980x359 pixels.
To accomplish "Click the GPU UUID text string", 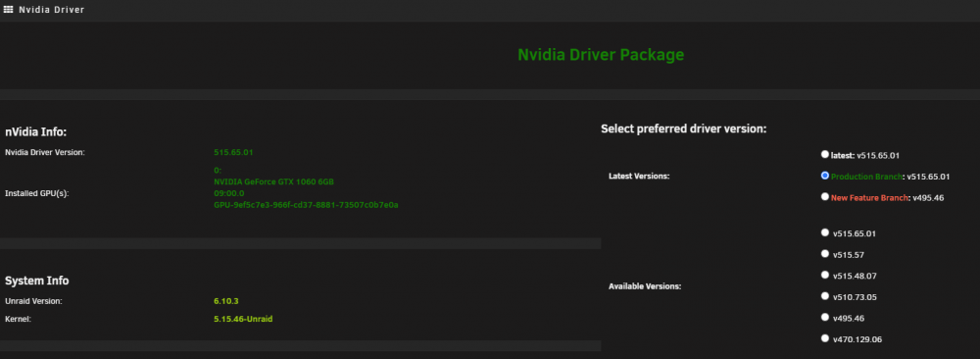I will click(306, 205).
